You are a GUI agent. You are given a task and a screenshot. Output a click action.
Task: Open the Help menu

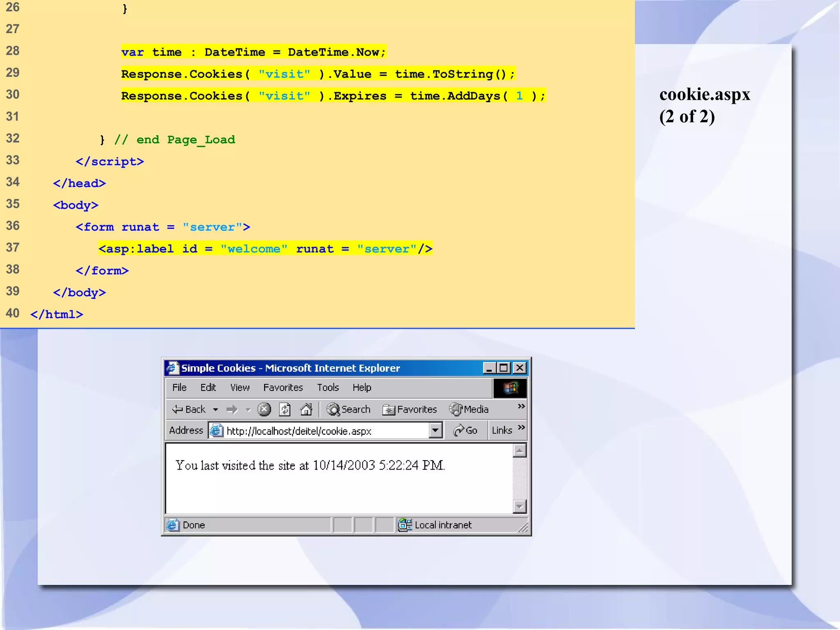click(x=362, y=388)
